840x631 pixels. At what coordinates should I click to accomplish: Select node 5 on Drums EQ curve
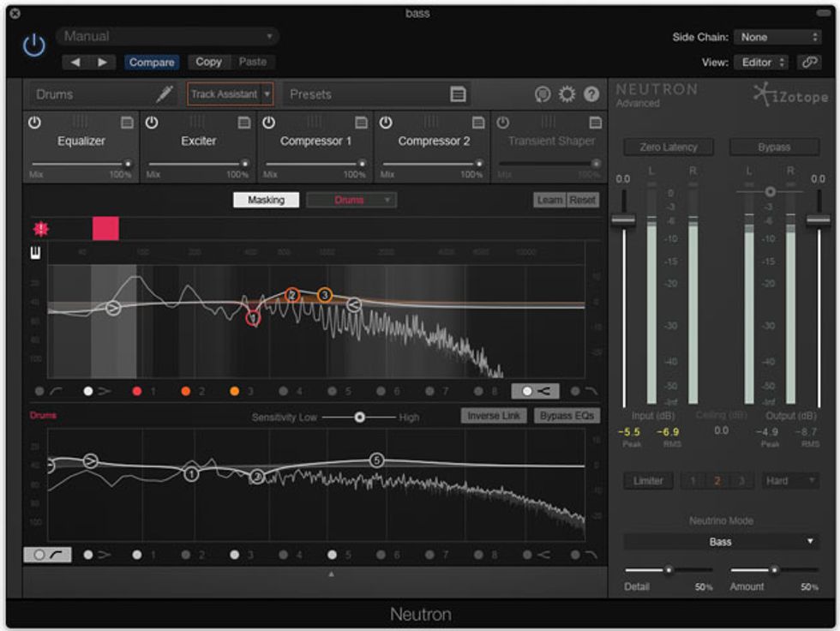pyautogui.click(x=376, y=460)
